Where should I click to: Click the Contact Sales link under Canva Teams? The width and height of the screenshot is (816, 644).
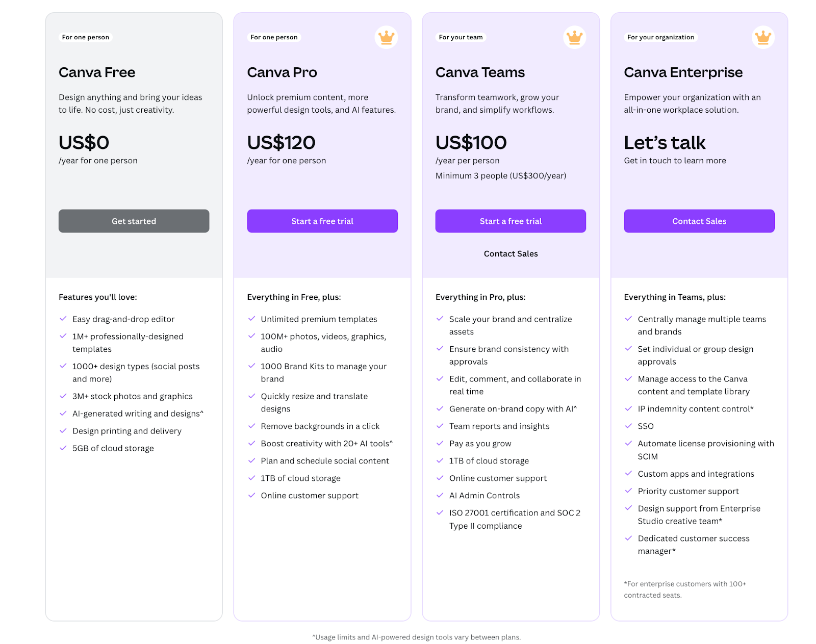click(510, 253)
